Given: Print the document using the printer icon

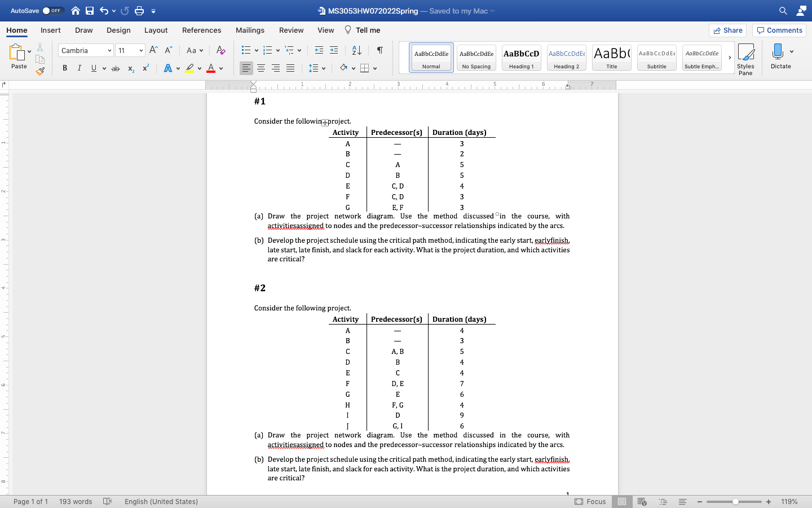Looking at the screenshot, I should pos(139,11).
